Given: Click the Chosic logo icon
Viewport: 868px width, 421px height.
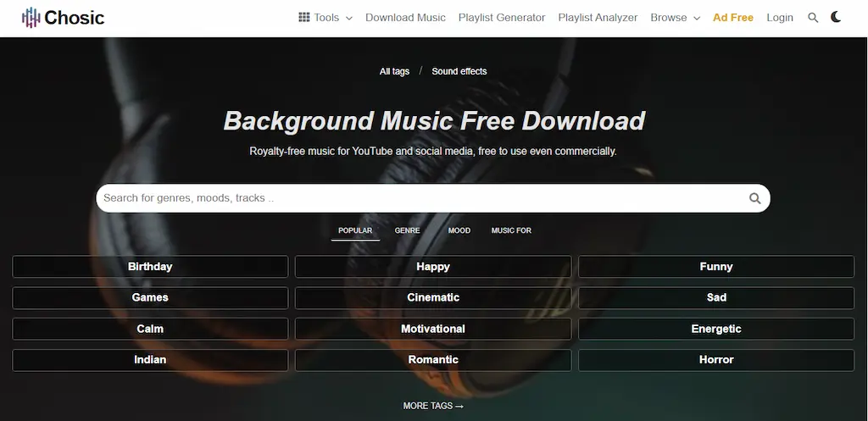Looking at the screenshot, I should (31, 18).
